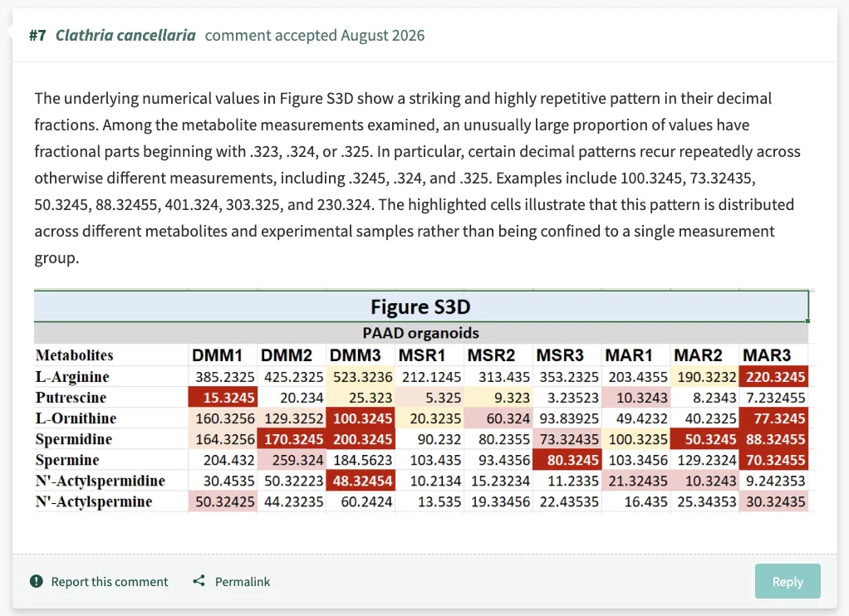Select the Figure S3D title cell
Viewport: 849px width, 616px height.
[420, 306]
